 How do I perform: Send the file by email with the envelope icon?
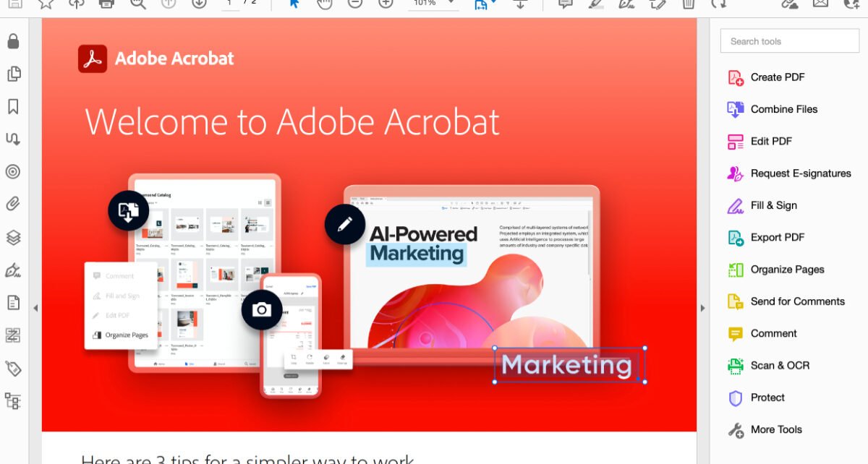[x=820, y=3]
